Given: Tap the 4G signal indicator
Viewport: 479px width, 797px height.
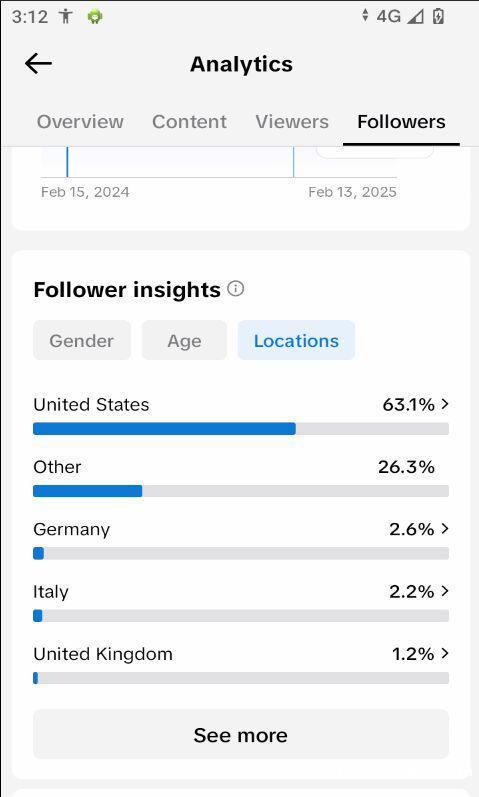Looking at the screenshot, I should tap(389, 16).
